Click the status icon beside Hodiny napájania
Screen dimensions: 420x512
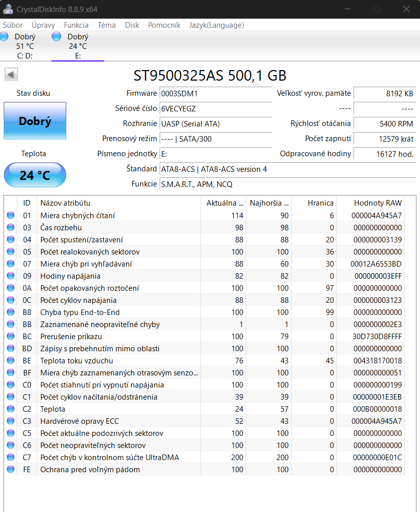[x=12, y=276]
